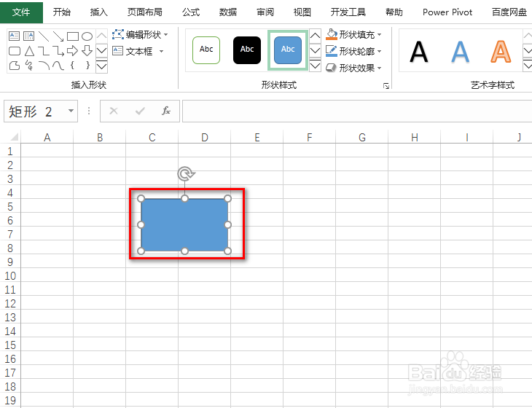Click the blue rectangle shape

[x=184, y=225]
